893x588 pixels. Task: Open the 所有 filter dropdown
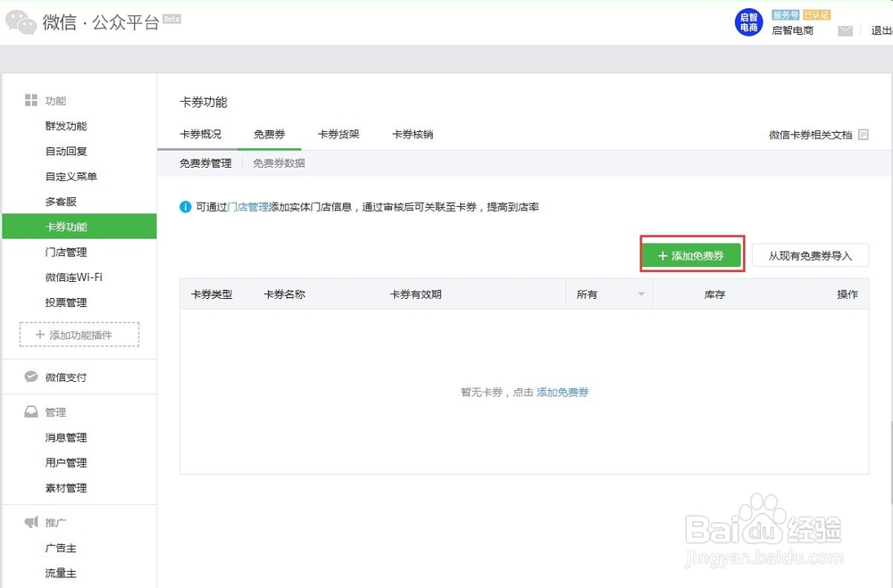pos(598,293)
